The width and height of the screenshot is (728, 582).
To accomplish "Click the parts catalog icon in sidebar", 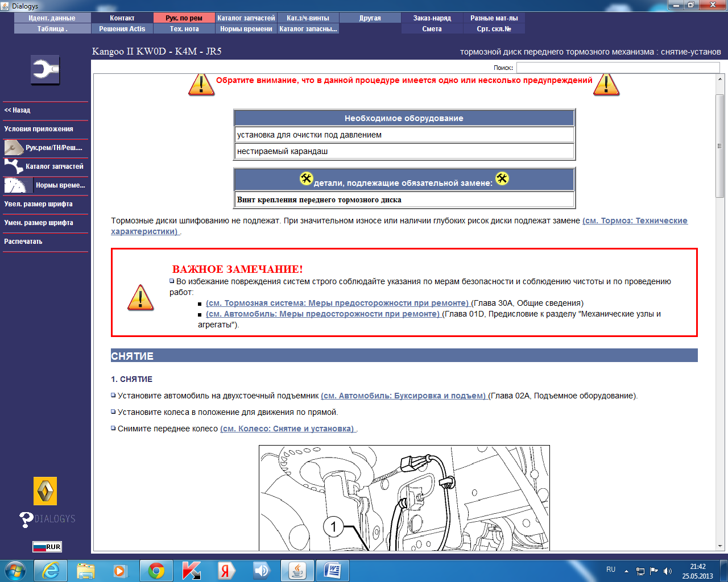I will click(14, 167).
